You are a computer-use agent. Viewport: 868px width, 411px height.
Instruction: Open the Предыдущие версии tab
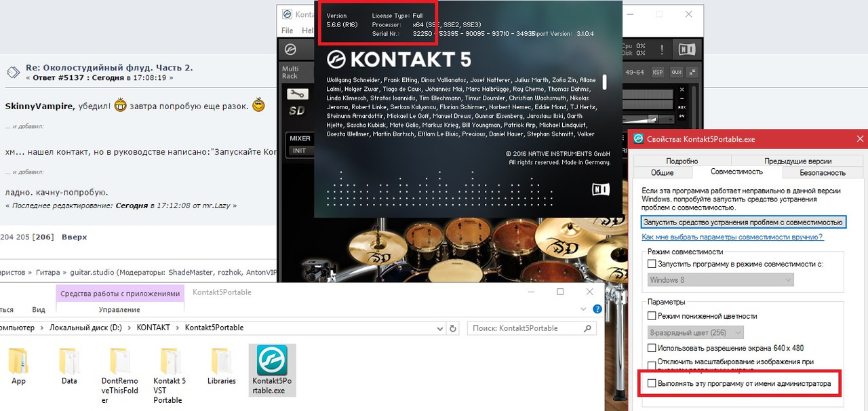[x=797, y=161]
